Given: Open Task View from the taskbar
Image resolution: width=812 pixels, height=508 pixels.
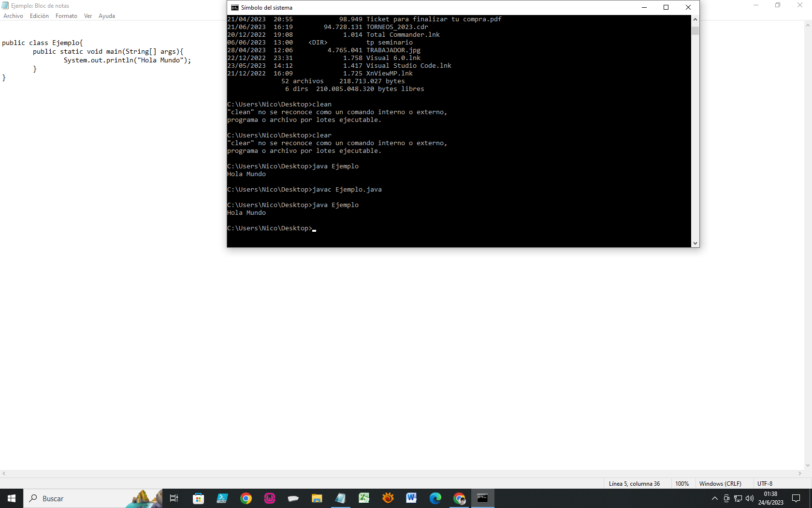Looking at the screenshot, I should tap(174, 498).
